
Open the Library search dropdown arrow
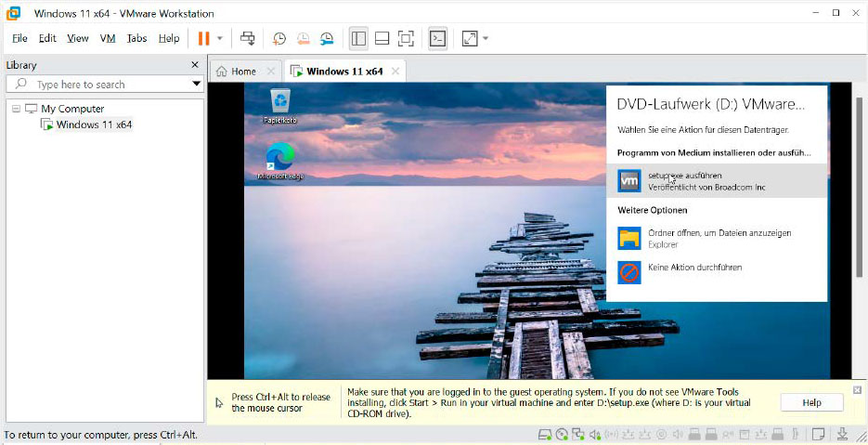click(x=196, y=85)
